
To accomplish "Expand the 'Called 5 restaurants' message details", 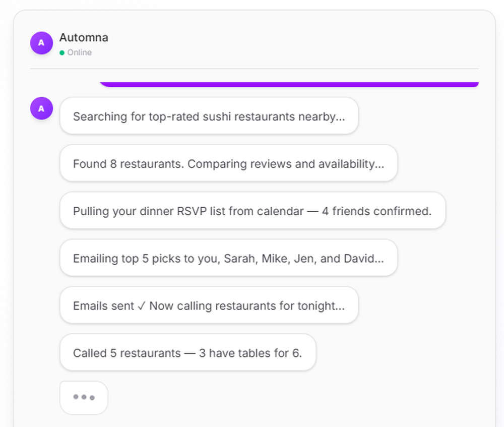I will (x=187, y=353).
